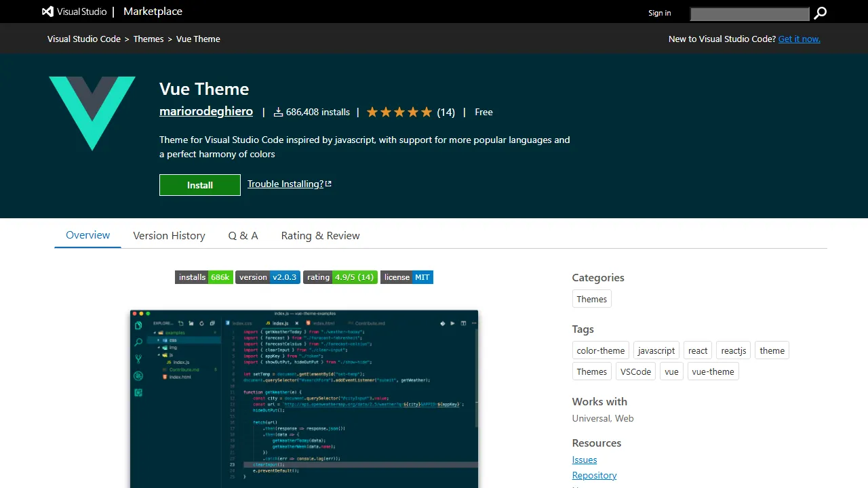
Task: Open the Explorer icon in the VS Code activity bar
Action: click(138, 325)
